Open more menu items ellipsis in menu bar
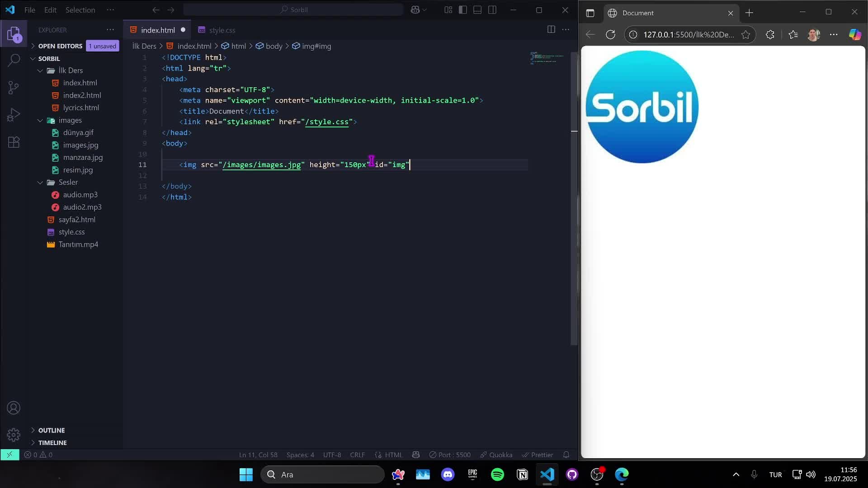The width and height of the screenshot is (868, 488). pos(110,10)
